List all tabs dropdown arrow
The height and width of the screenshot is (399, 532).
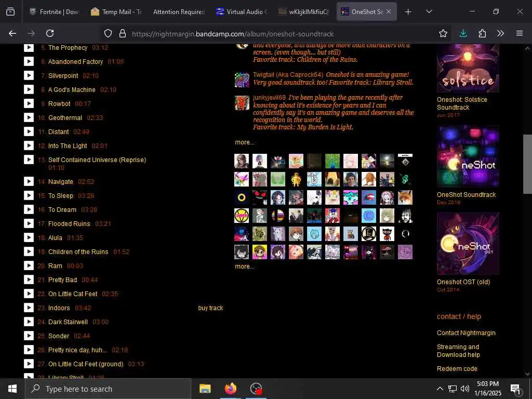click(x=429, y=11)
